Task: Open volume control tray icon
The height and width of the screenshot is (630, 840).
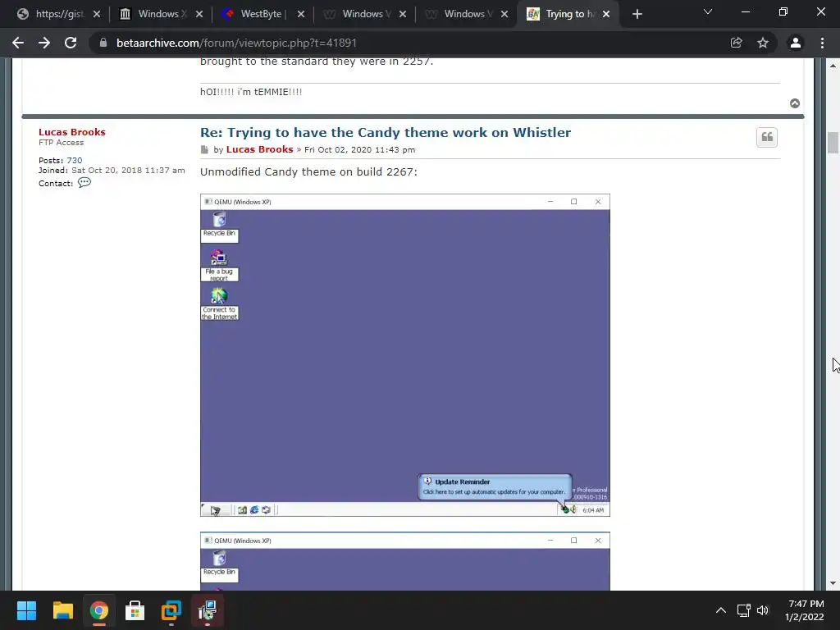Action: [763, 610]
